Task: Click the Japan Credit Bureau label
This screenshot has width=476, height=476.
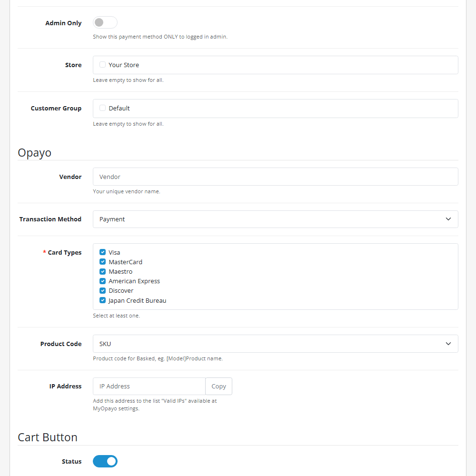Action: [x=137, y=300]
